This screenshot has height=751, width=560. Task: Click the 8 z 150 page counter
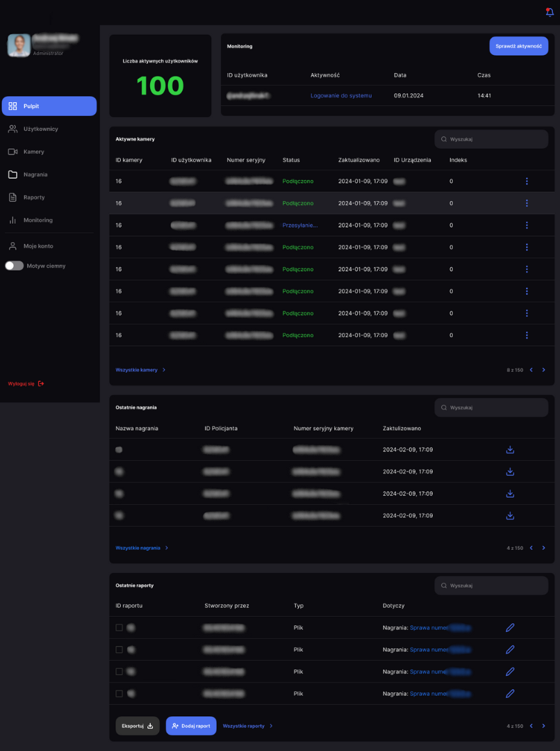515,370
